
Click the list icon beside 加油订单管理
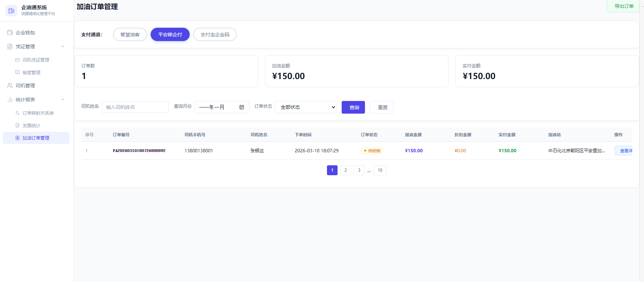coord(17,138)
